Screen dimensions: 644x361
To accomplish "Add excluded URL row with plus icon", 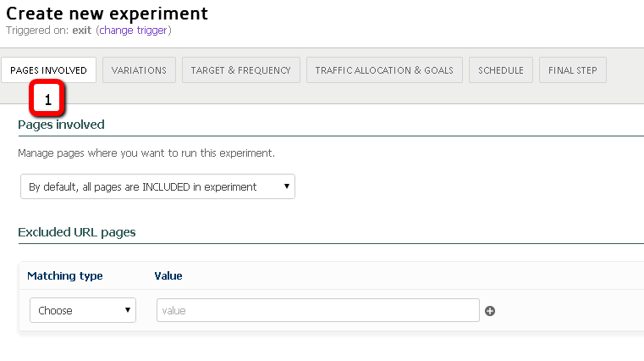I will 490,311.
